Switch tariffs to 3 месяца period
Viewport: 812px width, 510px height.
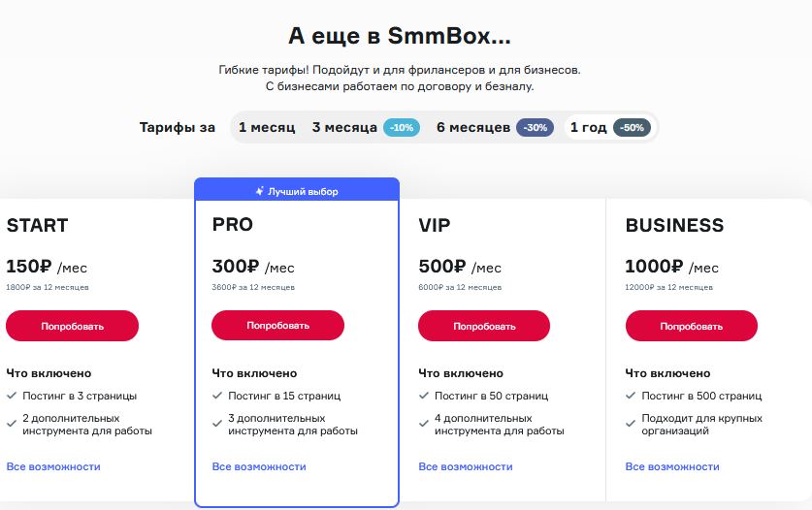point(344,128)
